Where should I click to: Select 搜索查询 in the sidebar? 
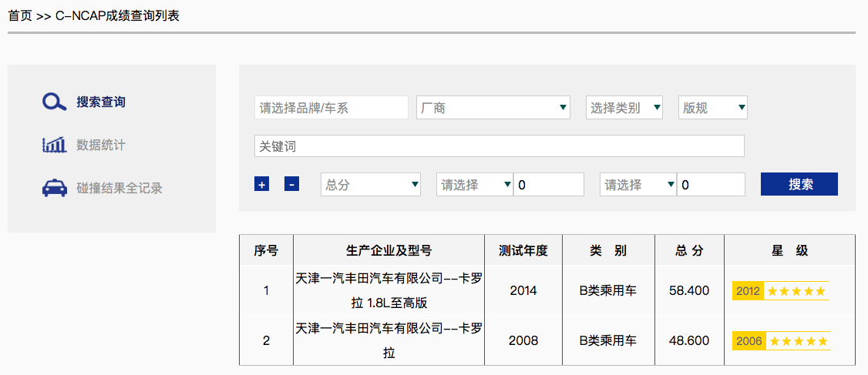coord(100,102)
